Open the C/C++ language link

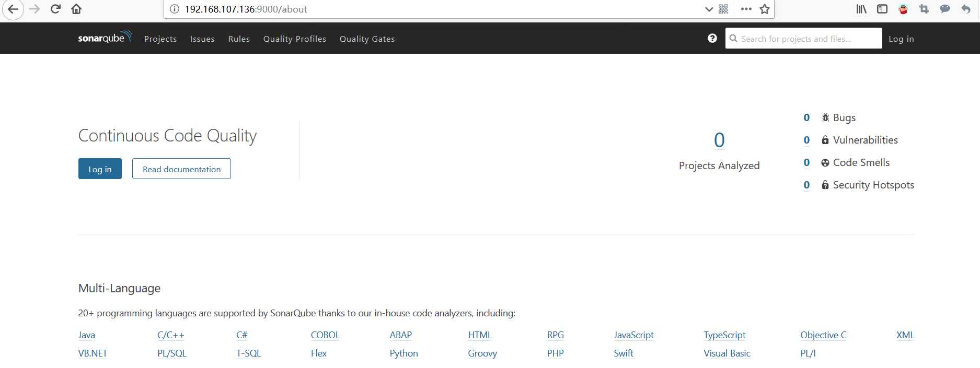(171, 335)
